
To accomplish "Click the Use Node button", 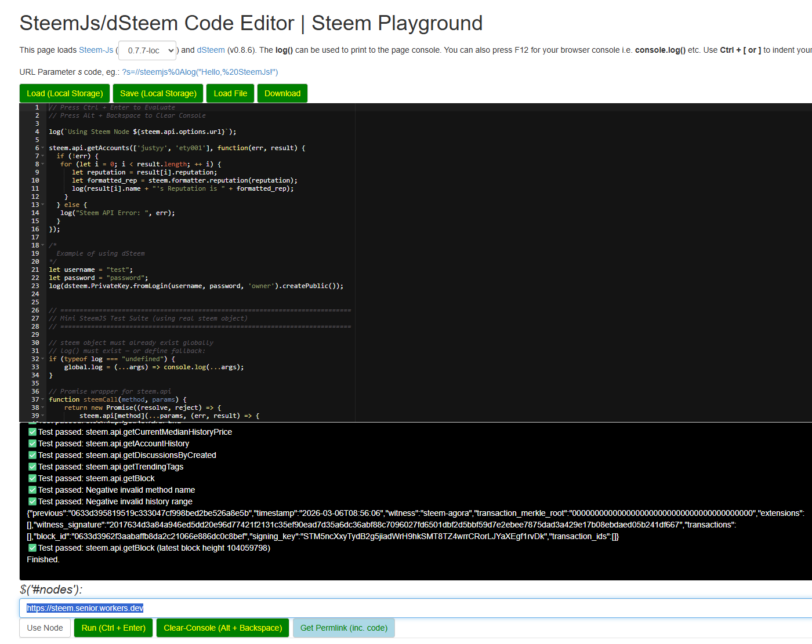I will tap(45, 628).
